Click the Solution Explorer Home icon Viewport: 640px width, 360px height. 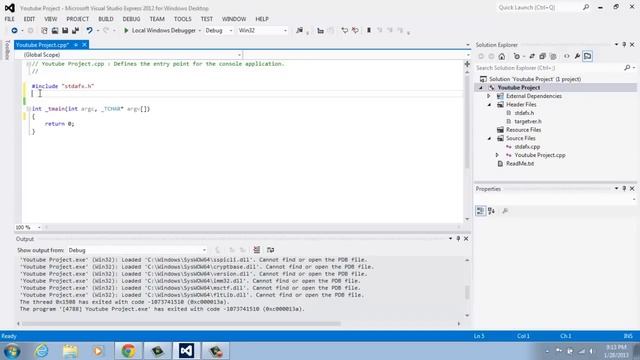click(x=502, y=56)
